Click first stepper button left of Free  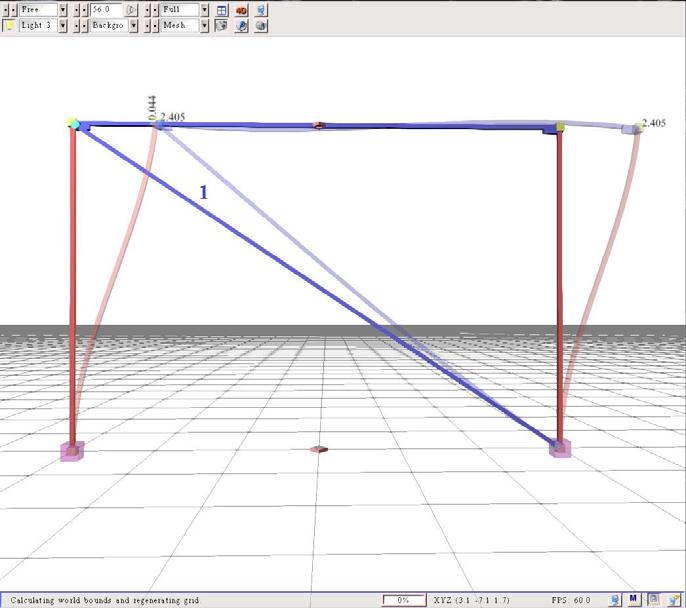tap(5, 9)
